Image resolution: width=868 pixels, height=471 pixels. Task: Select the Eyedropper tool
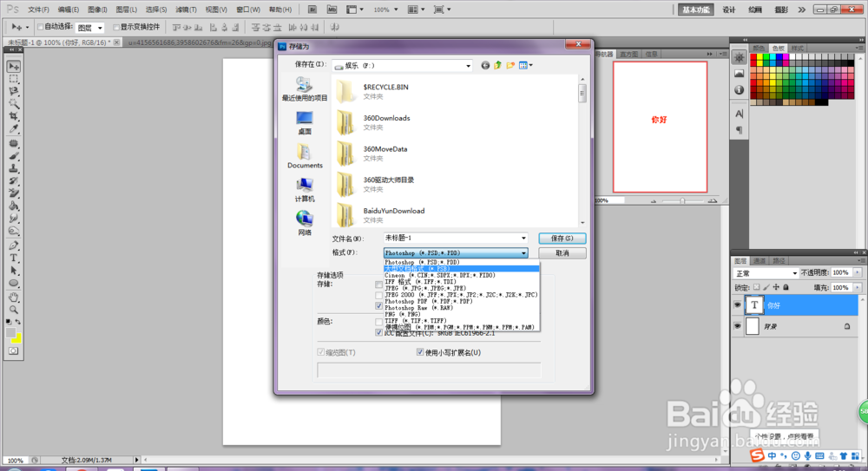14,129
